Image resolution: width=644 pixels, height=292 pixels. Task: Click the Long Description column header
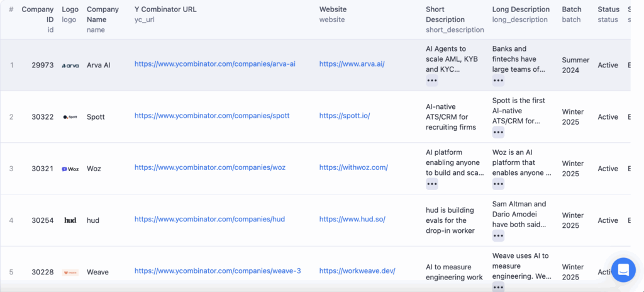coord(521,14)
